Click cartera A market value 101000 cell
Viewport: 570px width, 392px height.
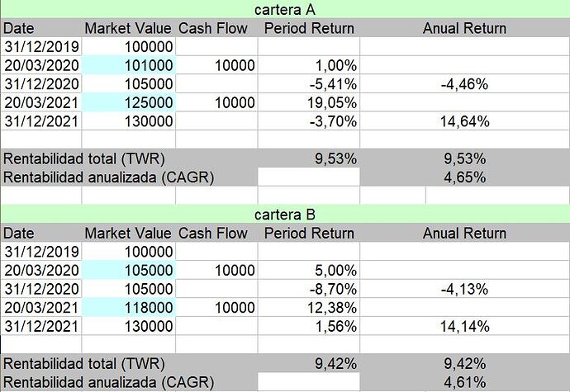[x=129, y=65]
